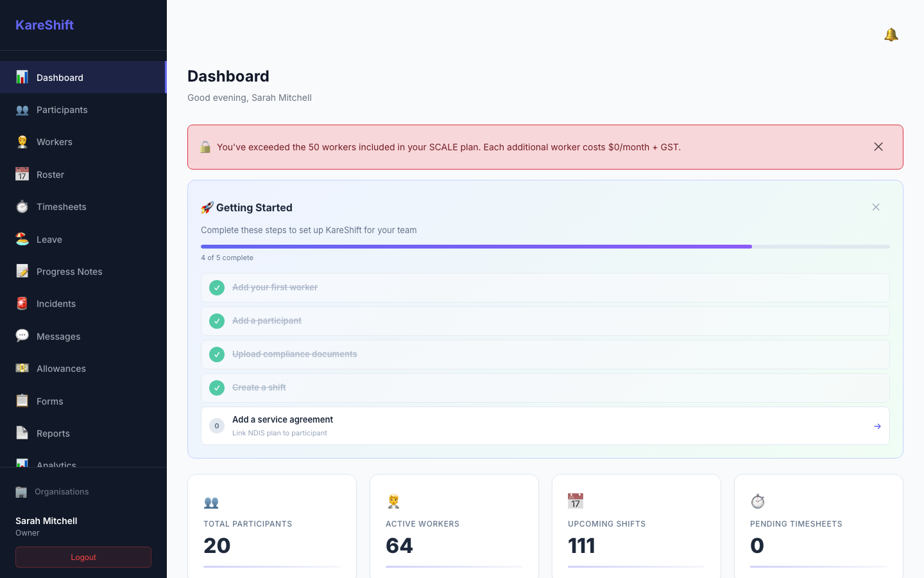Click the Getting Started progress bar
924x578 pixels.
coord(545,247)
